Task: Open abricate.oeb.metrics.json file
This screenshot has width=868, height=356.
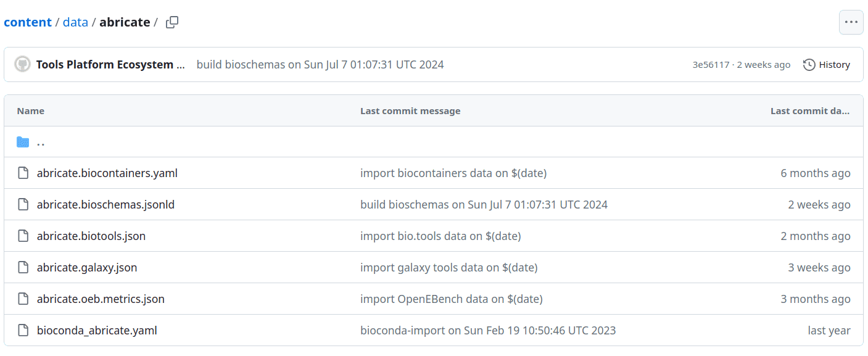Action: (101, 299)
